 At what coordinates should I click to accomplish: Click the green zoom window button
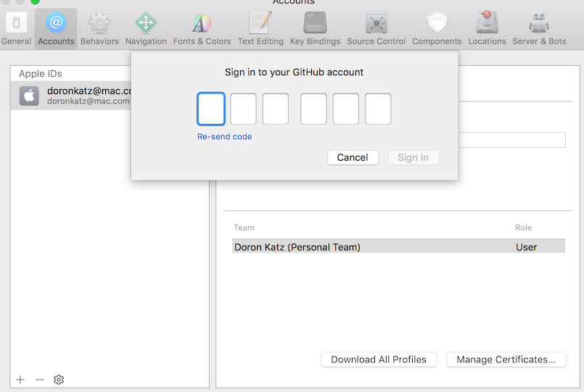(35, 1)
